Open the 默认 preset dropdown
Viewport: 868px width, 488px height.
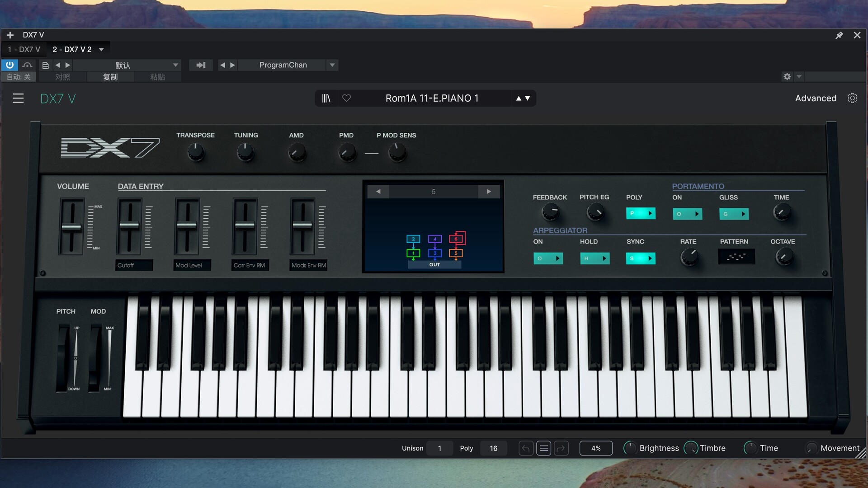[x=127, y=65]
